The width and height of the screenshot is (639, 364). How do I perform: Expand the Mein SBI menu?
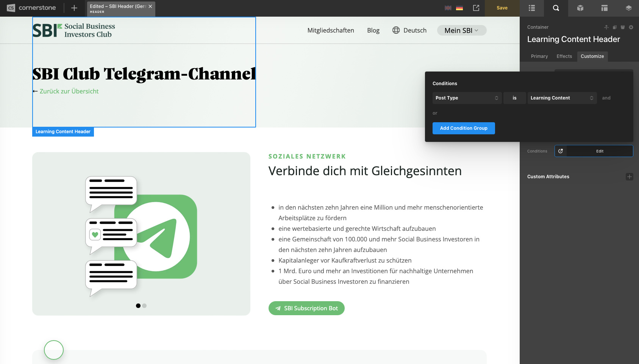pyautogui.click(x=461, y=30)
